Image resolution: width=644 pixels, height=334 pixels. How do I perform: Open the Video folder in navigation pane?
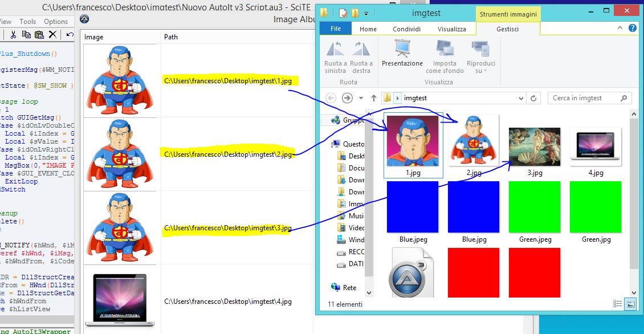click(351, 227)
